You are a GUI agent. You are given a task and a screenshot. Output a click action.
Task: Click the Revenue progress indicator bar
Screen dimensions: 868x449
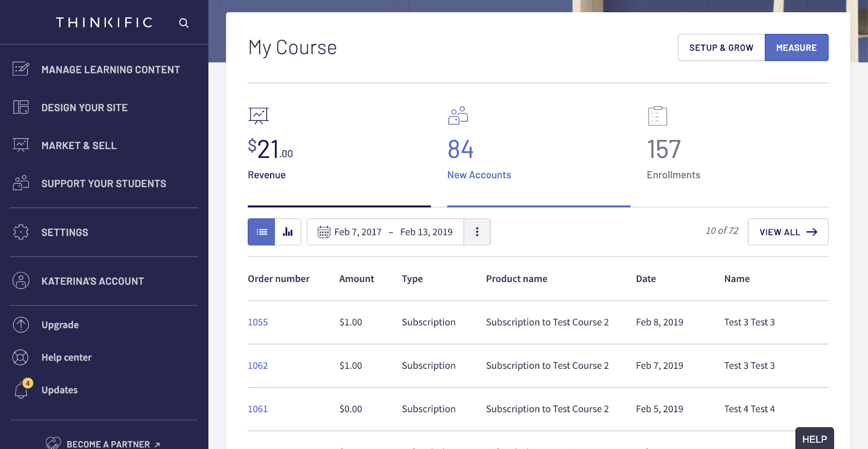click(x=339, y=206)
